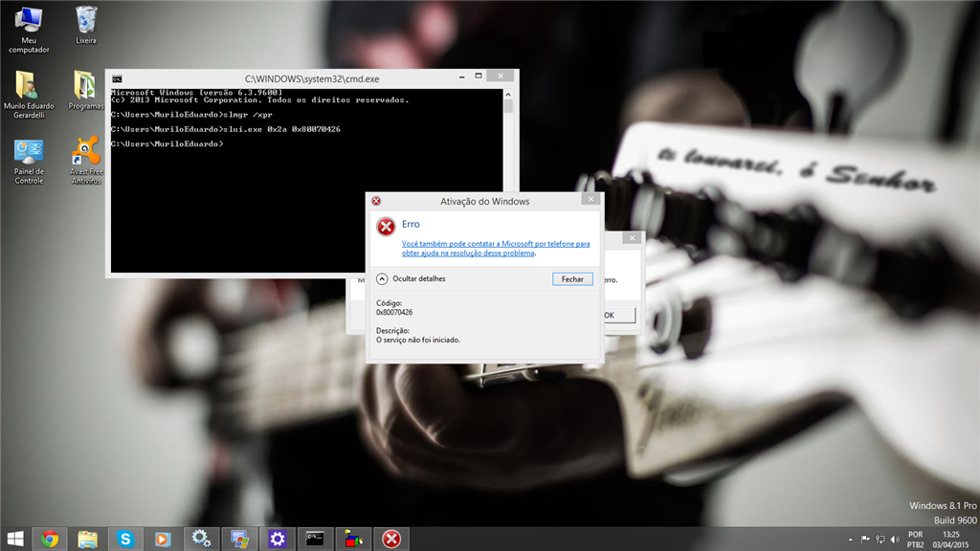Open network tray icon
The image size is (980, 551).
coord(880,540)
